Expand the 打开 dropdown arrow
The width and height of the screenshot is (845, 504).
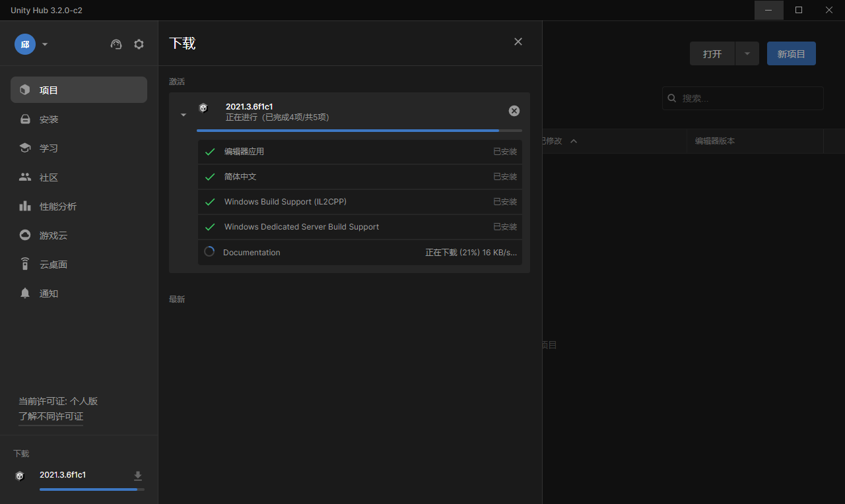click(747, 53)
